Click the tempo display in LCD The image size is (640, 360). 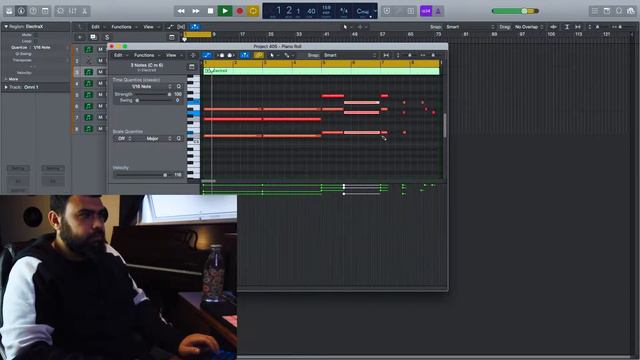pos(326,11)
